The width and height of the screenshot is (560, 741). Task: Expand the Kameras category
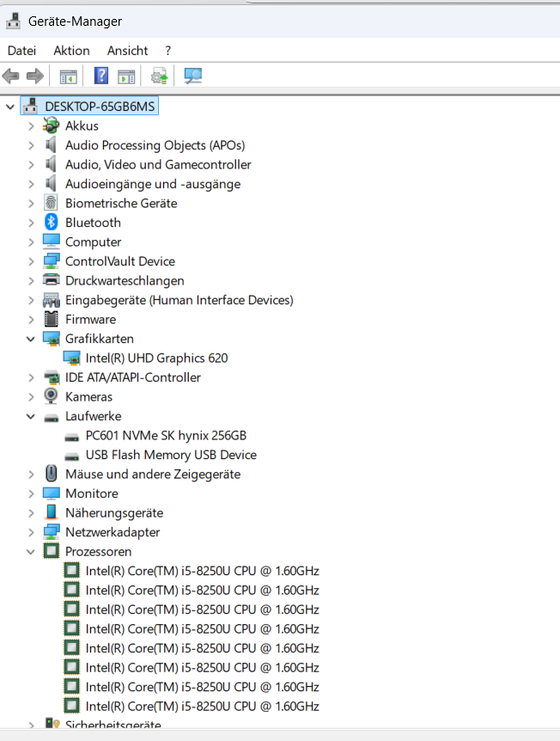click(31, 397)
